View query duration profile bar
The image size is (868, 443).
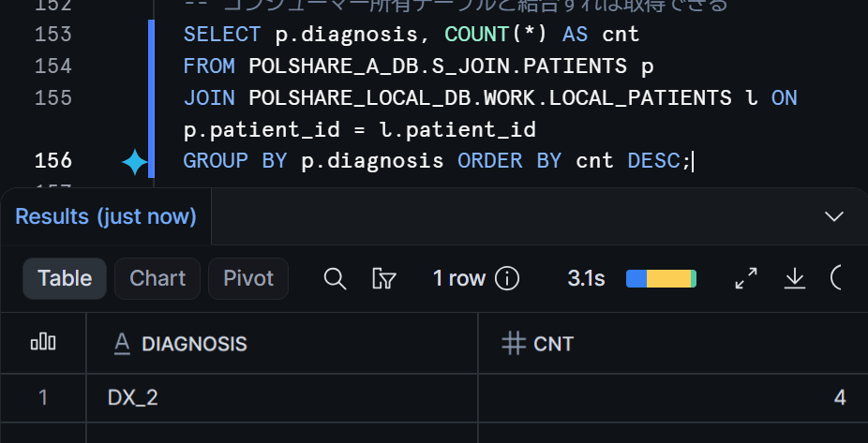pyautogui.click(x=661, y=279)
